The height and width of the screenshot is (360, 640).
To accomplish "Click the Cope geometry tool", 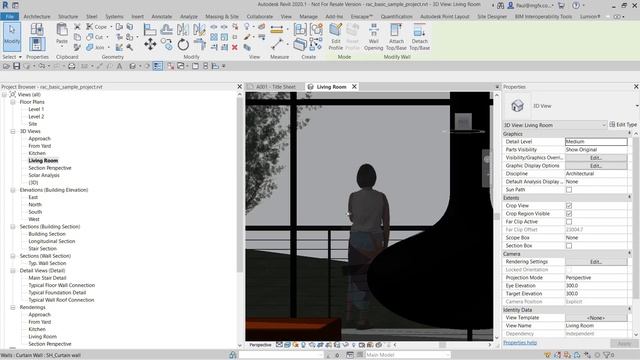I will pyautogui.click(x=97, y=27).
